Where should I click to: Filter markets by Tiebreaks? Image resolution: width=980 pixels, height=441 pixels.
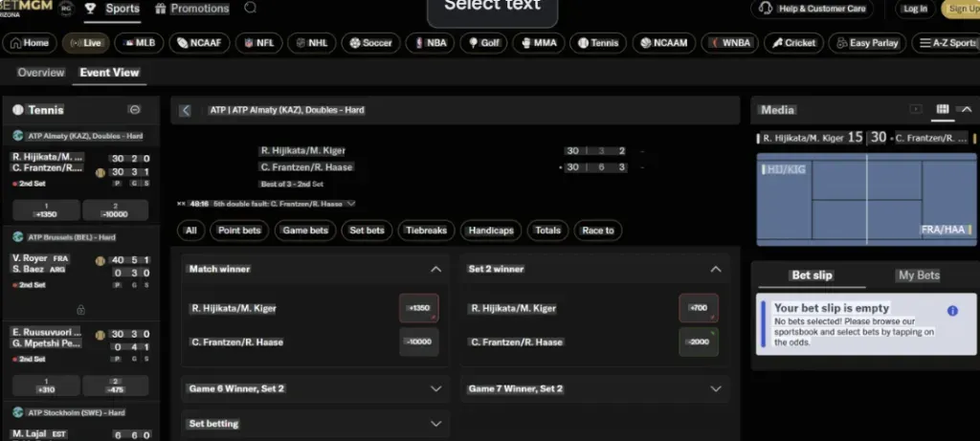coord(426,231)
